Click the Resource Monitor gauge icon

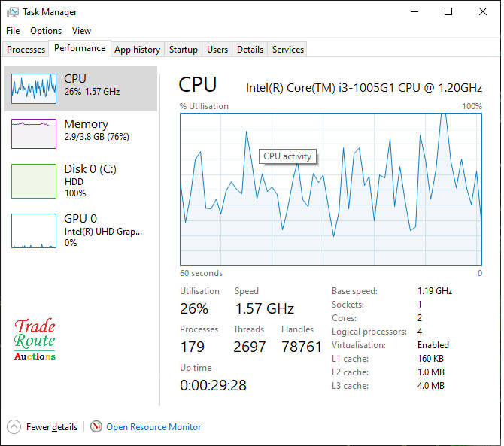(x=96, y=427)
